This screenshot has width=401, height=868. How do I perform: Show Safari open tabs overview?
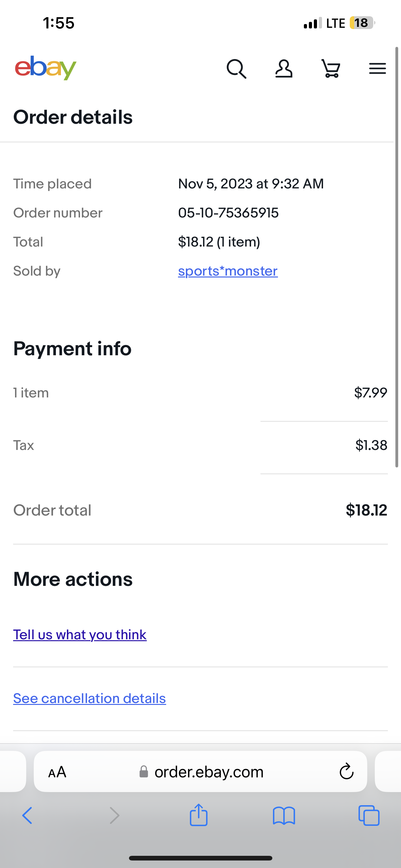369,816
